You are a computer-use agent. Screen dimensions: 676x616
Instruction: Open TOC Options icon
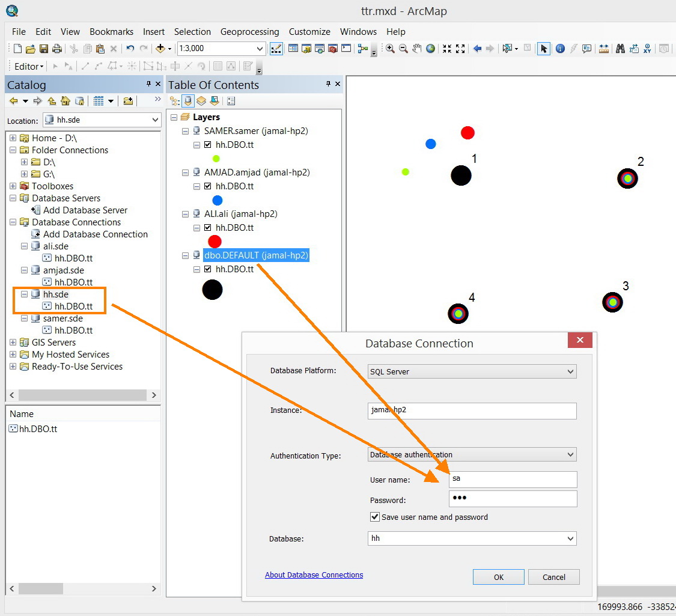pos(231,102)
